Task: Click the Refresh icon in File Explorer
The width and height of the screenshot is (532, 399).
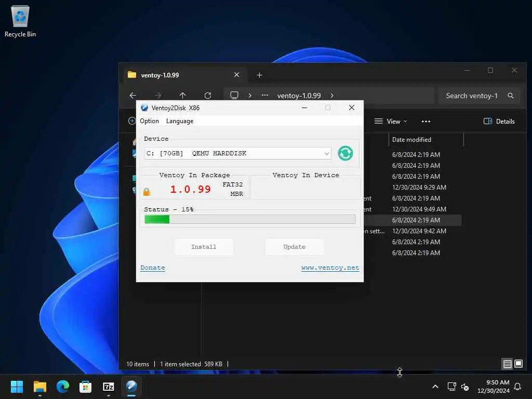Action: (208, 96)
